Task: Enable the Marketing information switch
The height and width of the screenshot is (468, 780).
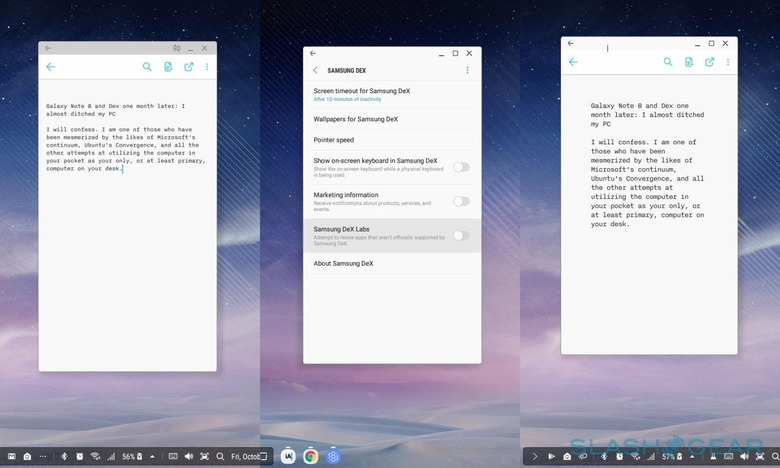Action: (x=460, y=201)
